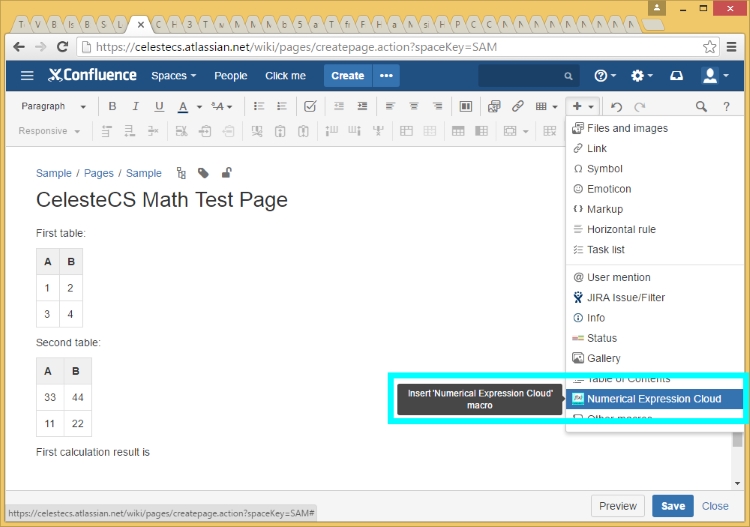Outdent the current paragraph
The height and width of the screenshot is (527, 750).
pos(339,106)
